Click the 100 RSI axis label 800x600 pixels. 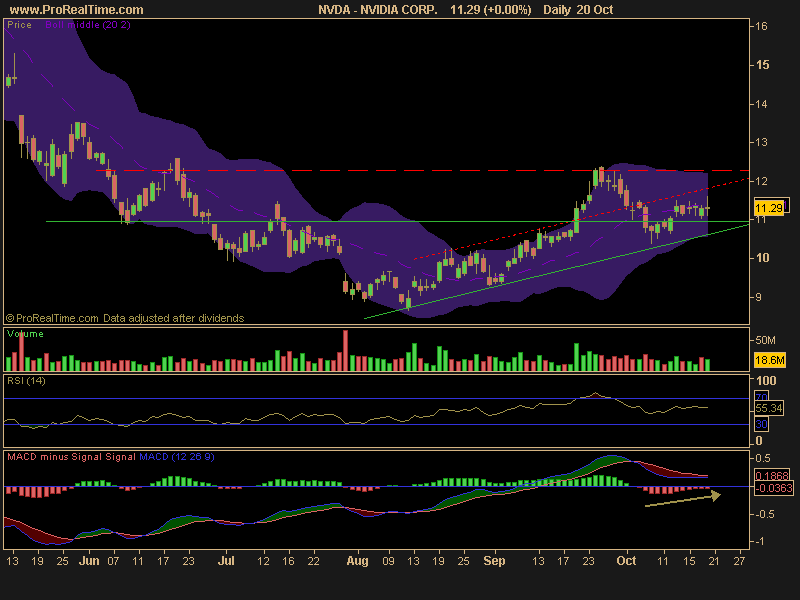click(x=766, y=381)
